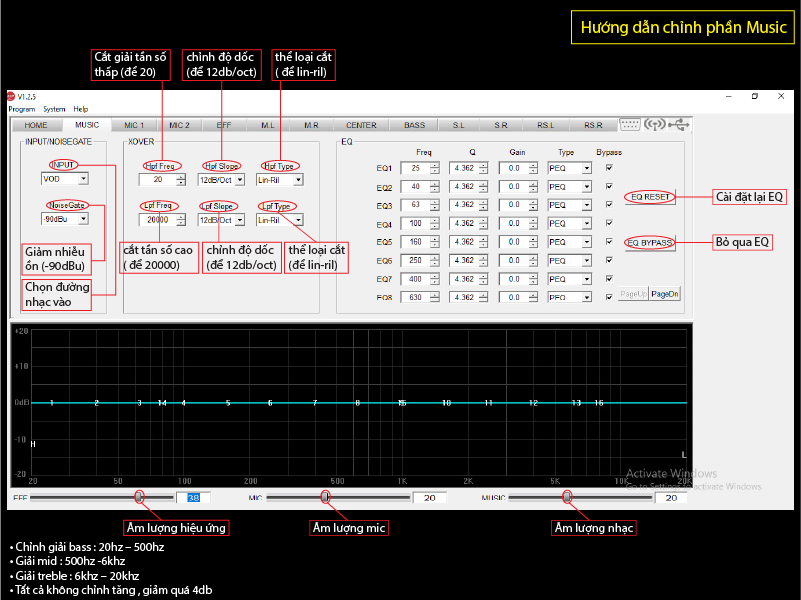This screenshot has width=801, height=600.
Task: Click the Lpf Freq stepper arrows
Action: (181, 220)
